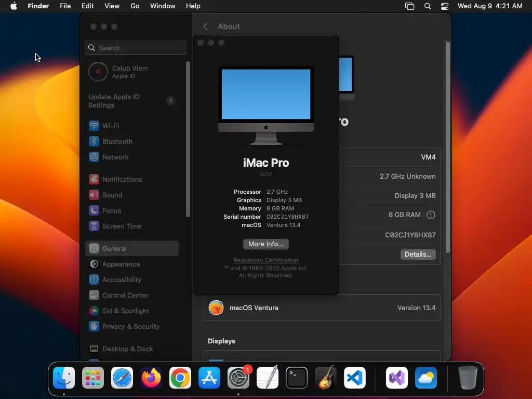The height and width of the screenshot is (399, 532).
Task: Click the About pane vertical scrollbar
Action: click(x=447, y=147)
